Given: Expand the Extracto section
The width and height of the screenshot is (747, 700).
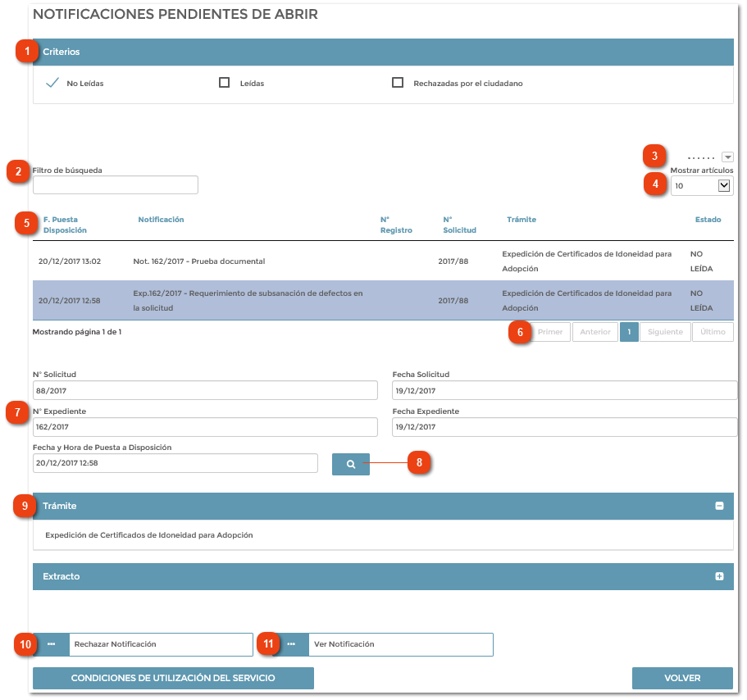Looking at the screenshot, I should [x=721, y=576].
